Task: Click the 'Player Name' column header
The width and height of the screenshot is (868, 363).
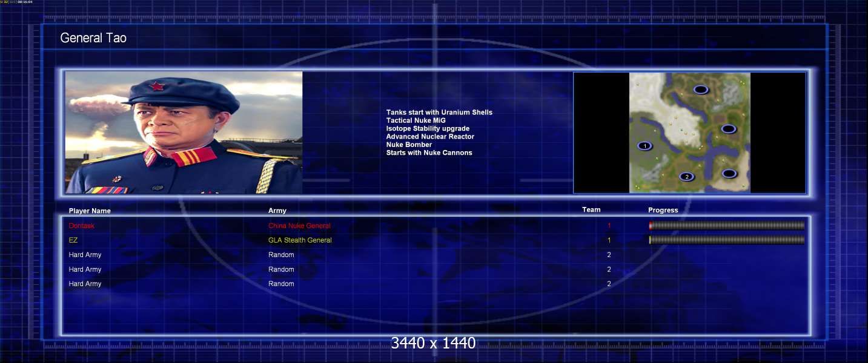Action: pos(90,211)
